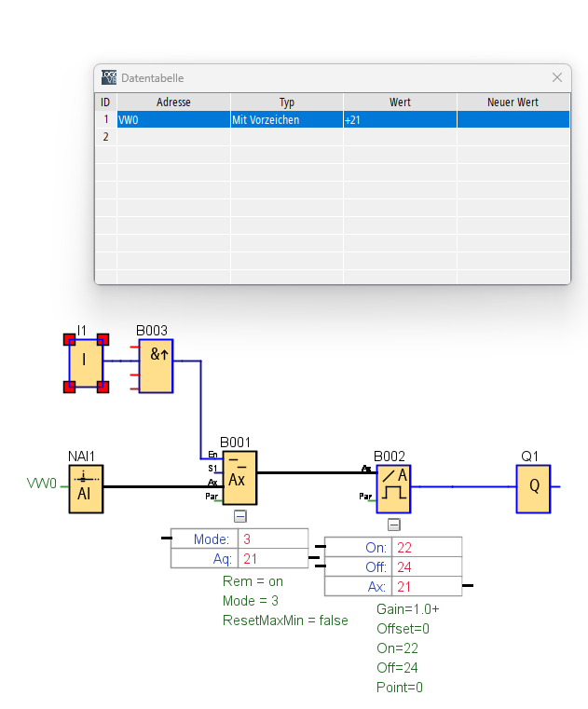Click the Datentabelle window title icon
This screenshot has height=709, width=588.
click(x=109, y=78)
